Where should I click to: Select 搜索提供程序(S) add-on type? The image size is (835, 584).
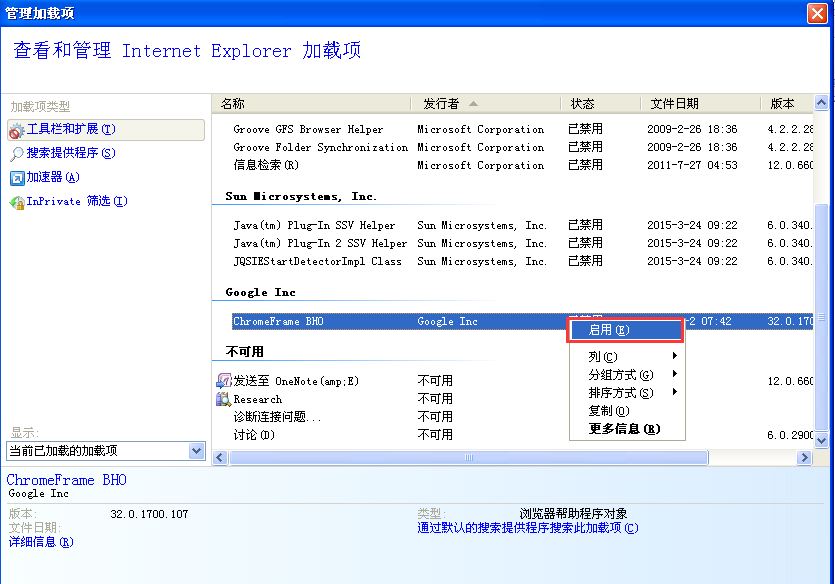71,153
